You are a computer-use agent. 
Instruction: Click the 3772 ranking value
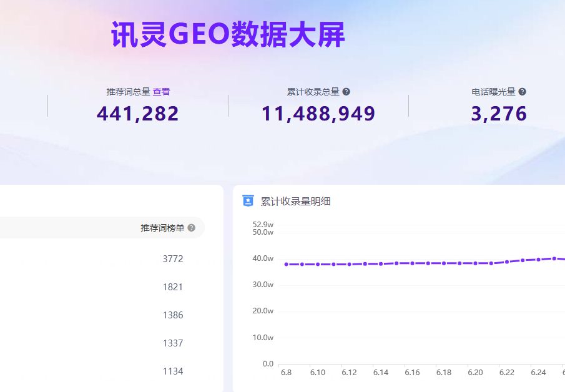[173, 258]
